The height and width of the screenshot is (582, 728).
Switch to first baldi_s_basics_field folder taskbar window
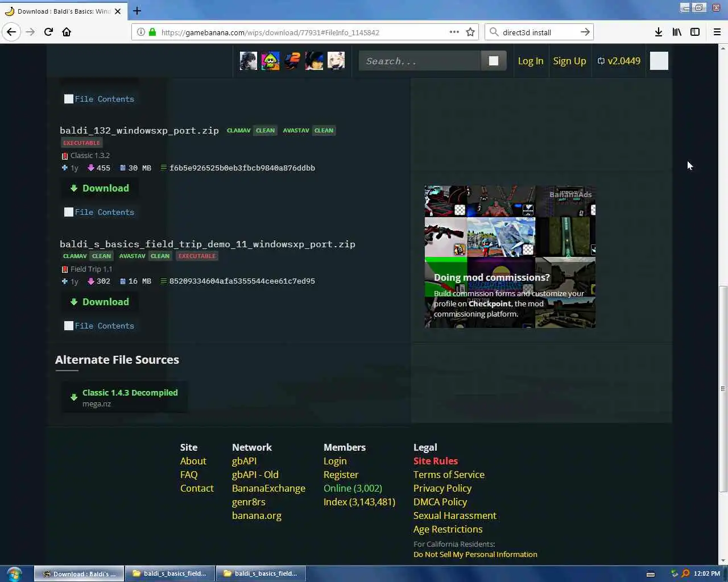[x=169, y=573]
